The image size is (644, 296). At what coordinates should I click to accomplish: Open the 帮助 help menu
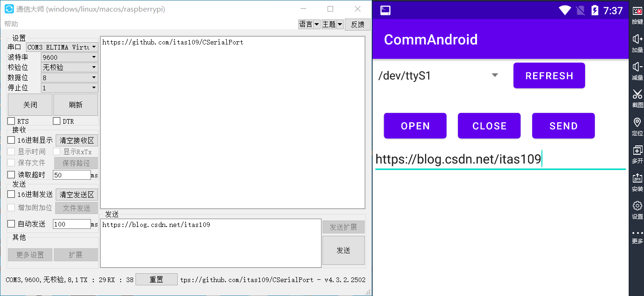[11, 24]
